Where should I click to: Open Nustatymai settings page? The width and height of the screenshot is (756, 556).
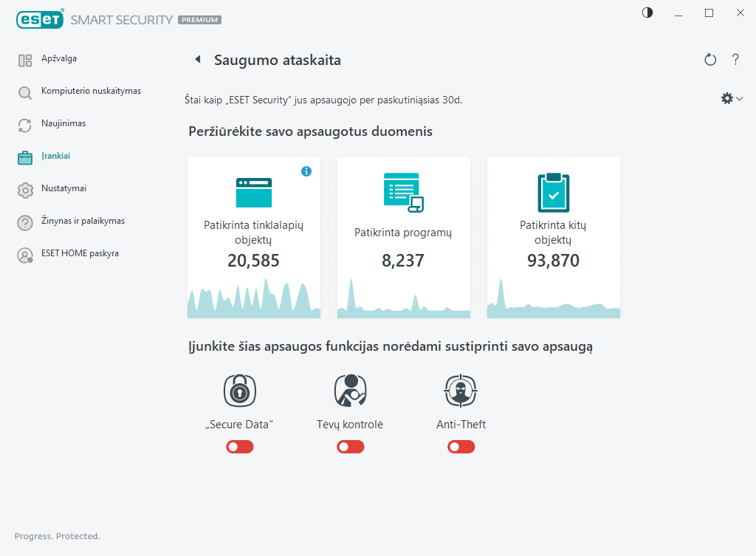63,189
